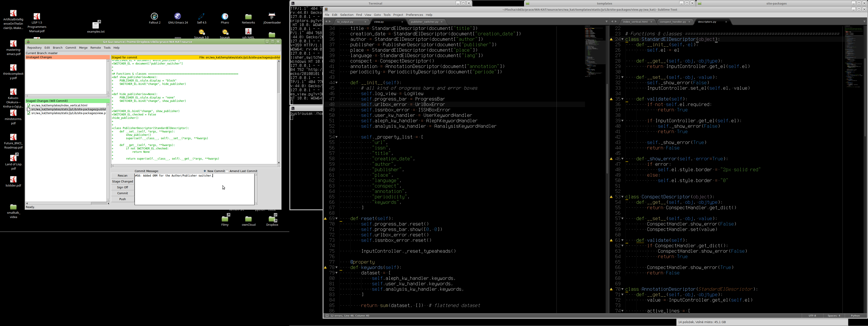Collapse the StandardElDescriptor class fold arrow
The height and width of the screenshot is (326, 868).
pos(622,39)
